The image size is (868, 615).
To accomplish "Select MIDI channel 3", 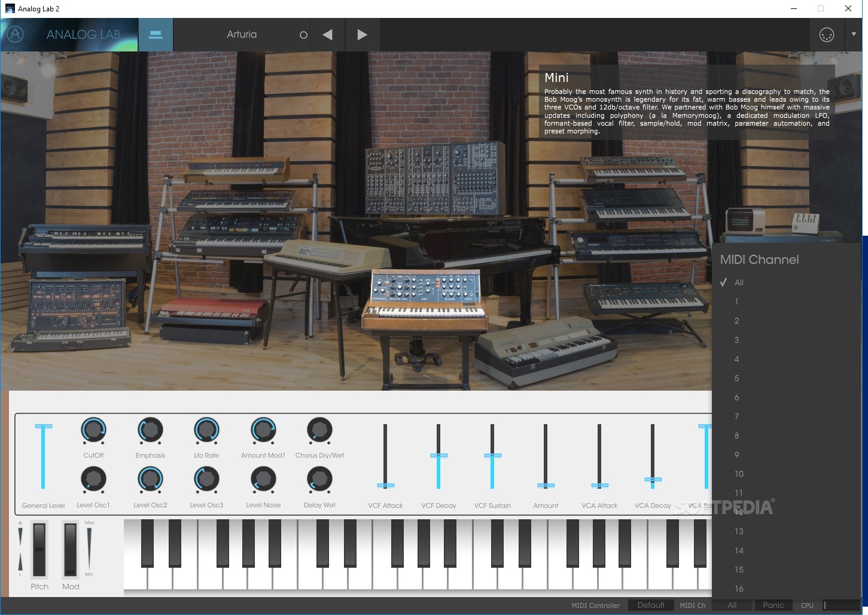I will coord(787,340).
